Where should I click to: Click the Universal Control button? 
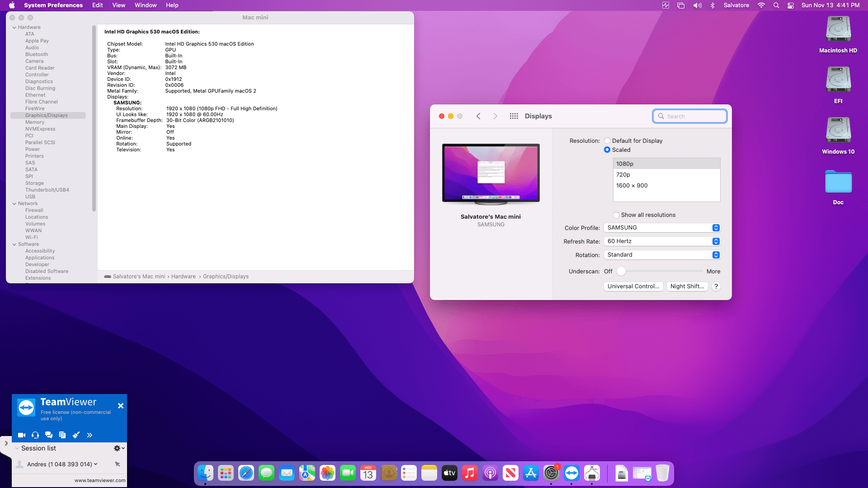click(x=633, y=286)
